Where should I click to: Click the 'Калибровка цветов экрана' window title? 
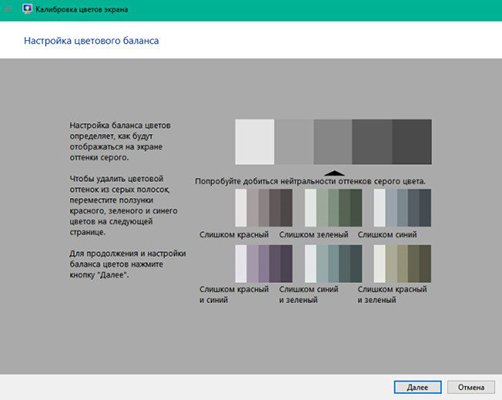(x=82, y=9)
